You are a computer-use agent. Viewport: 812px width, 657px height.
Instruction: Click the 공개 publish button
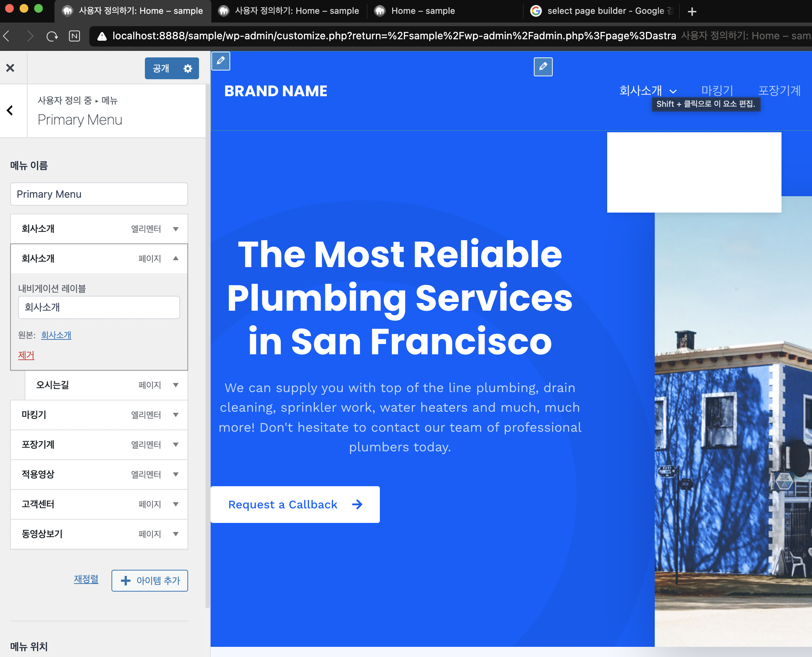161,69
